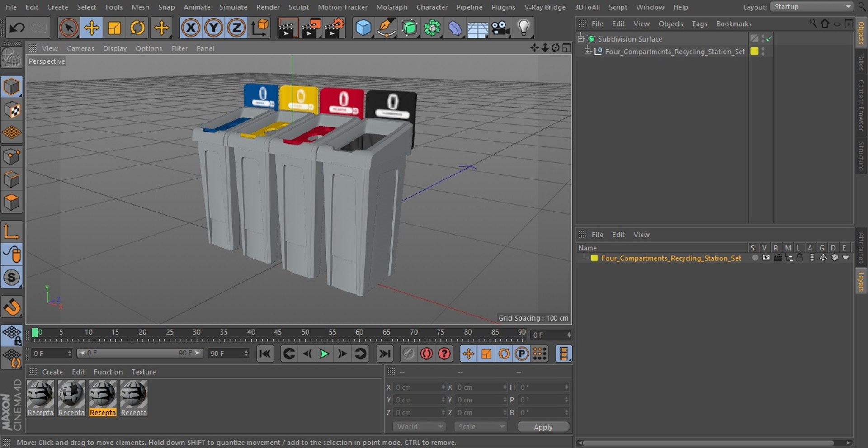Toggle layer Lock icon
The width and height of the screenshot is (868, 448).
pyautogui.click(x=800, y=258)
